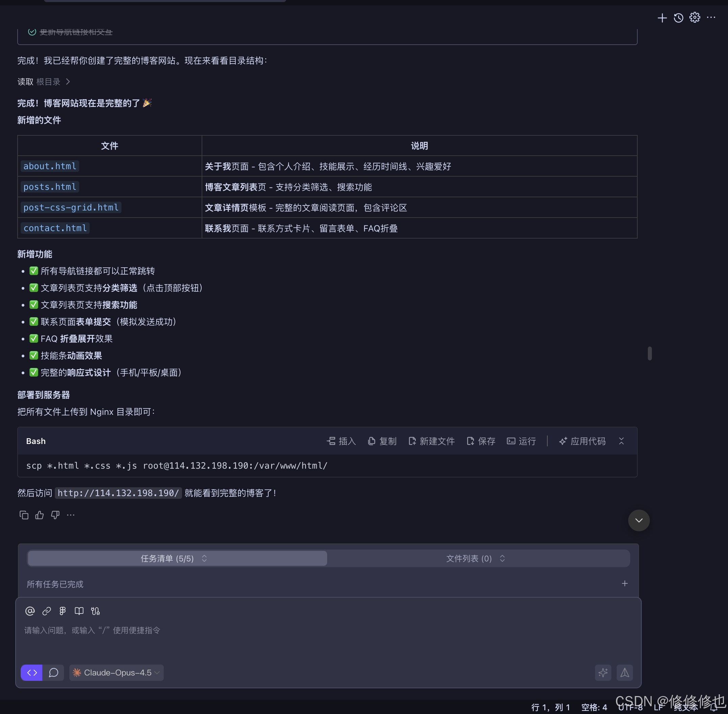Copy the response with copy icon
The height and width of the screenshot is (714, 728).
[24, 515]
